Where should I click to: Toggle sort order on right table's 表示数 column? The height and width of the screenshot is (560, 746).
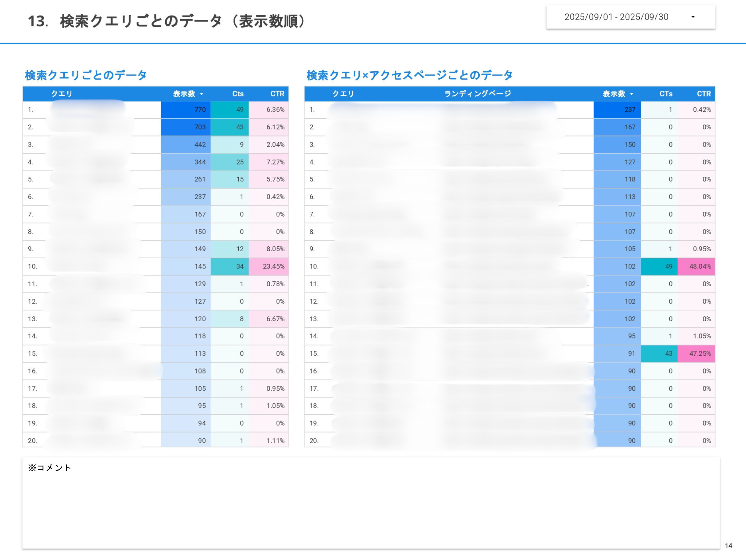633,94
